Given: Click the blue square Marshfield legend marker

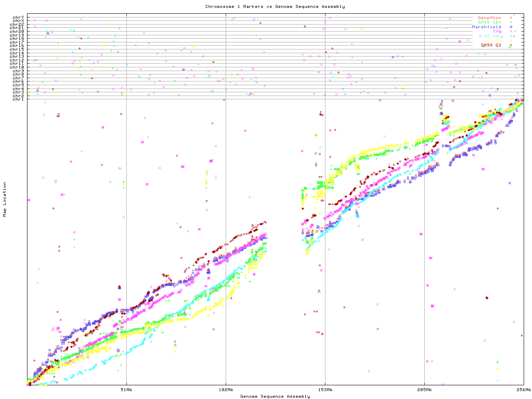Looking at the screenshot, I should [510, 27].
